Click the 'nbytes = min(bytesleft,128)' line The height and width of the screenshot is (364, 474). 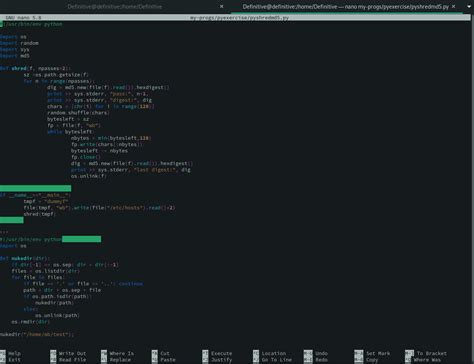coord(111,138)
